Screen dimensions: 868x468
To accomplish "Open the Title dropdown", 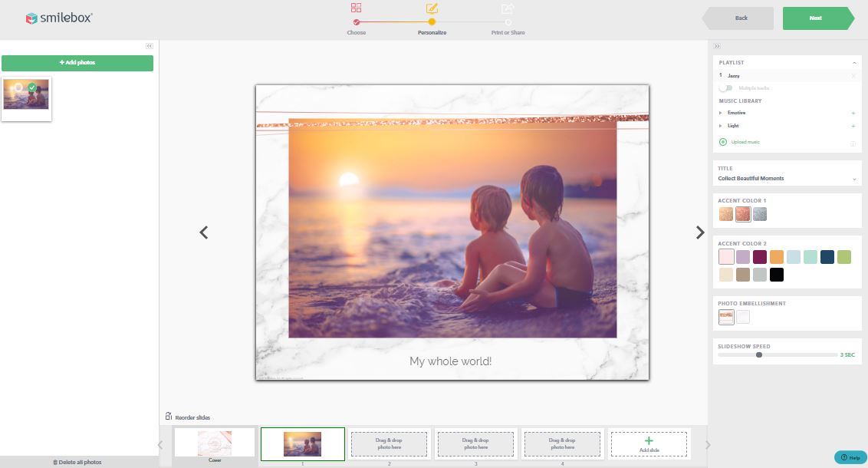I will (854, 179).
